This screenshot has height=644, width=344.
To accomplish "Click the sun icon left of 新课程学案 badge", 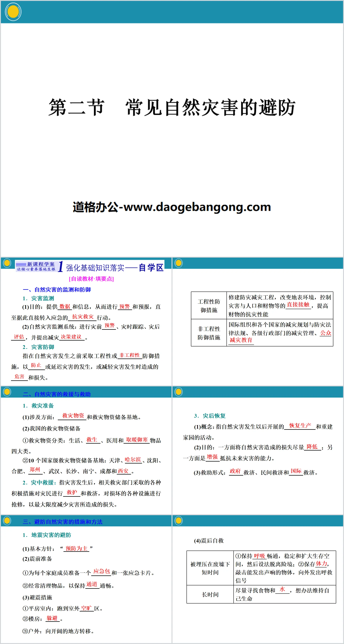I will [x=7, y=263].
